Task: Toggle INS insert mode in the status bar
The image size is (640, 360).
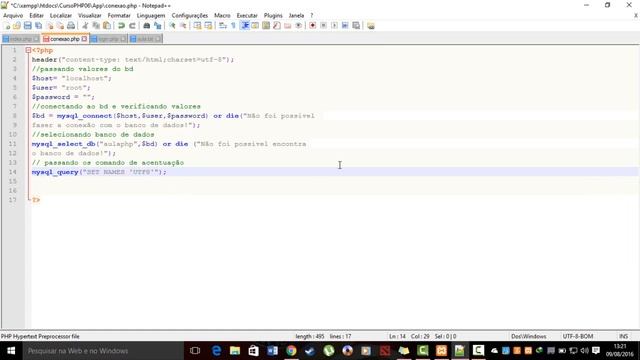Action: pyautogui.click(x=623, y=336)
